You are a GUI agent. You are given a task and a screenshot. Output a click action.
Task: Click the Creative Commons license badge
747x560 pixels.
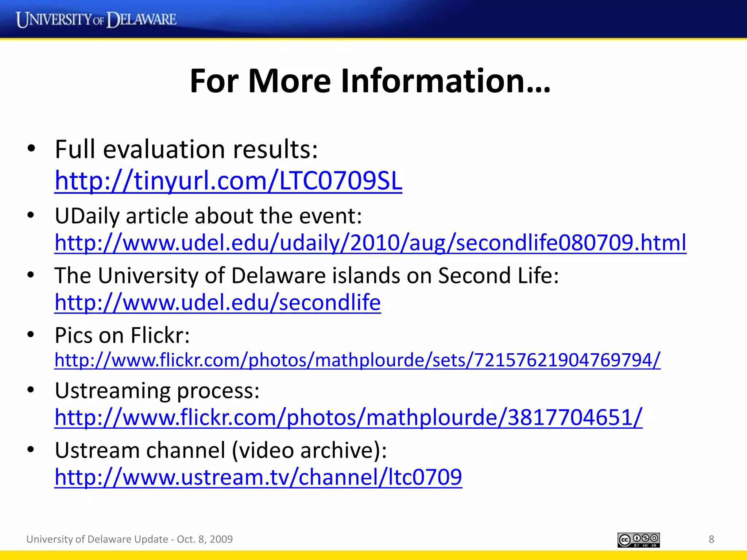639,540
